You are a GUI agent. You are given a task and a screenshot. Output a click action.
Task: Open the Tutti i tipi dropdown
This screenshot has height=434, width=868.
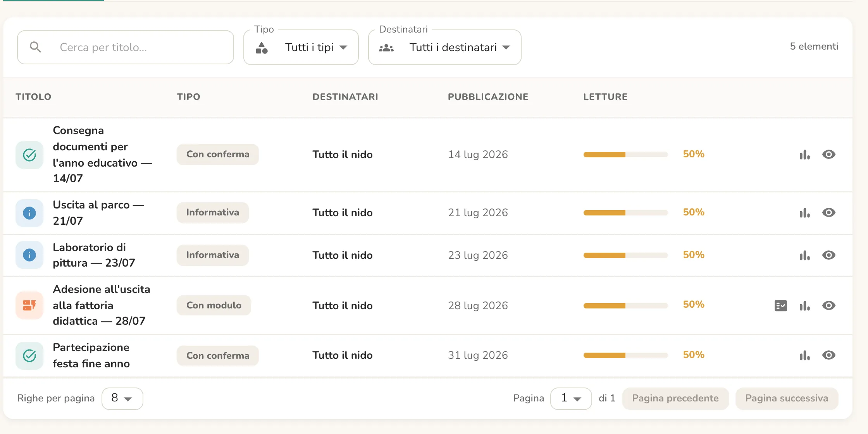(x=301, y=47)
